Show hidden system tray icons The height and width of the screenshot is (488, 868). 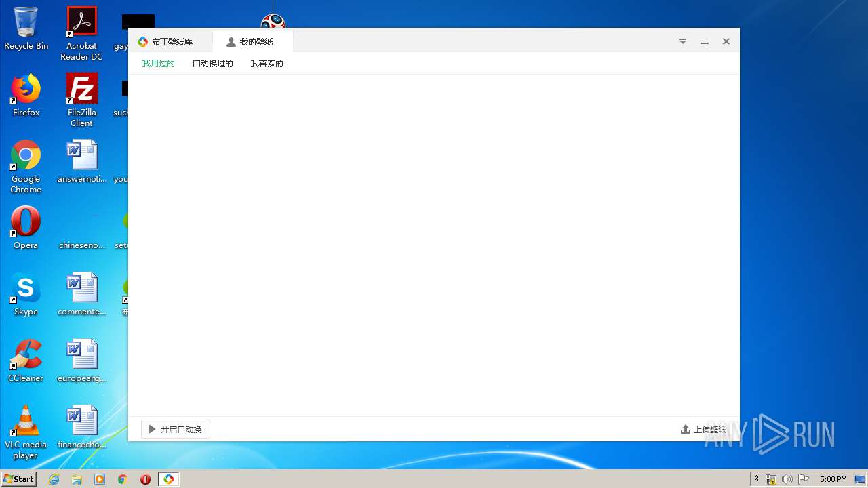click(757, 479)
